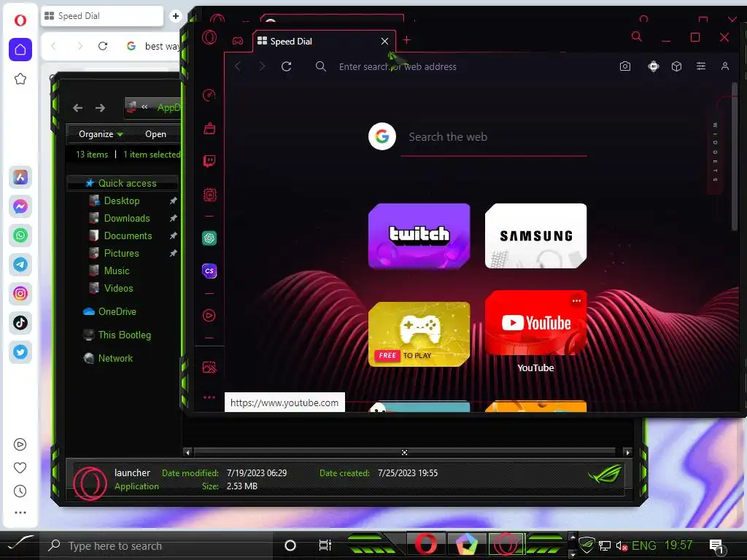Open the YouTube tile three-dots menu
This screenshot has height=560, width=747.
click(576, 301)
